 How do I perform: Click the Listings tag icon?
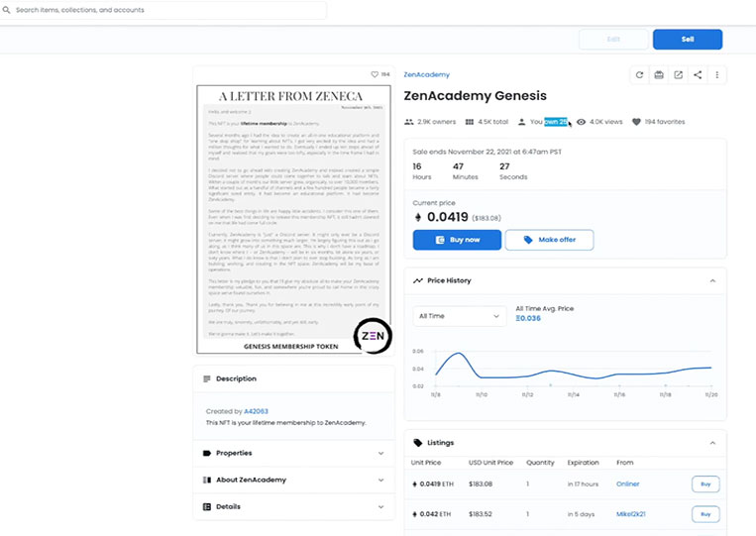tap(417, 443)
